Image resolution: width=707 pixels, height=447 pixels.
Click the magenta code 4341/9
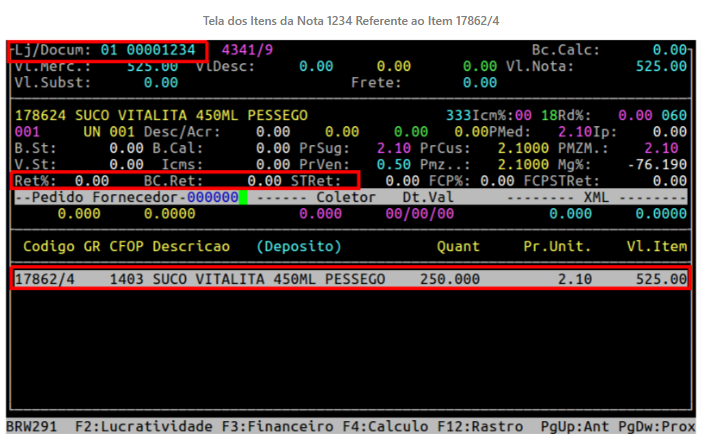(x=247, y=50)
